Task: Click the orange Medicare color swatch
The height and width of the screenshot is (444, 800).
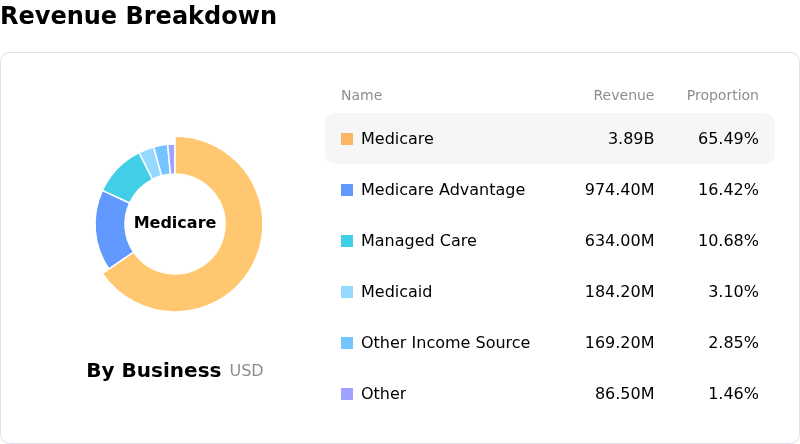Action: point(347,139)
